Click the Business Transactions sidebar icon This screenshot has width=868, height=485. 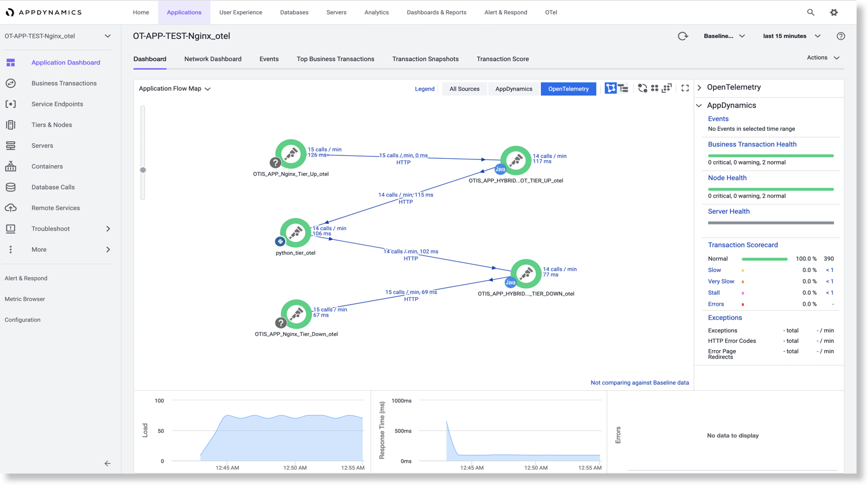(11, 83)
